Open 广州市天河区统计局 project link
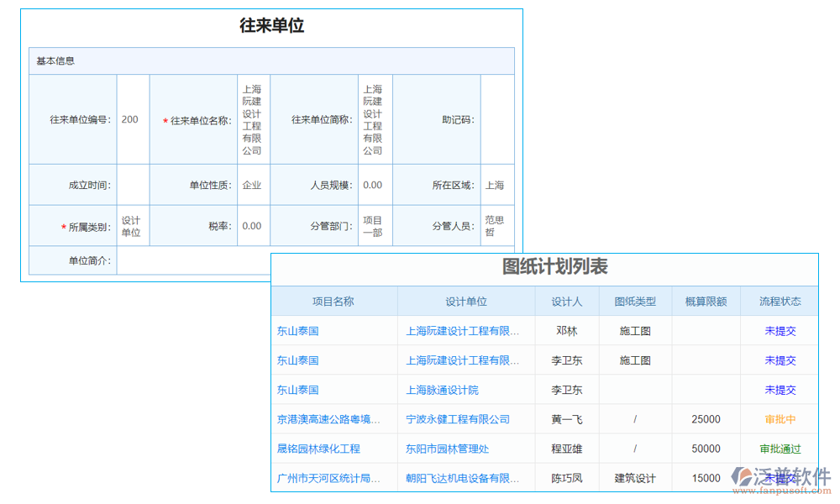Viewport: 840px width, 504px height. [328, 478]
